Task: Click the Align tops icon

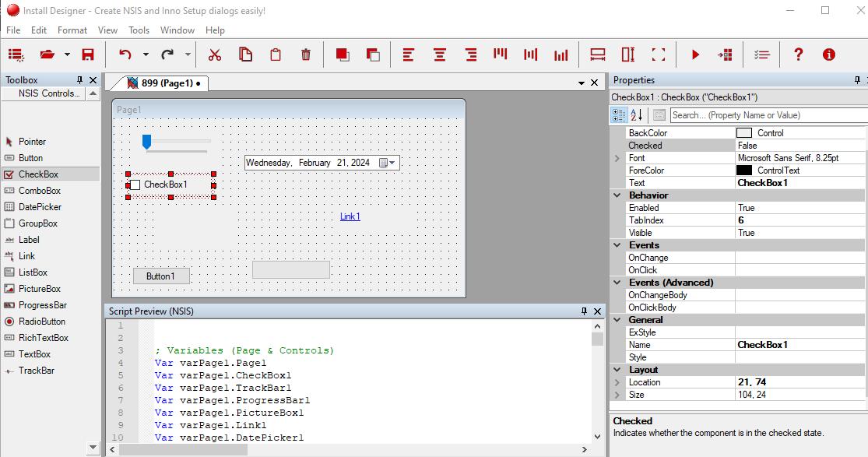Action: pos(501,54)
